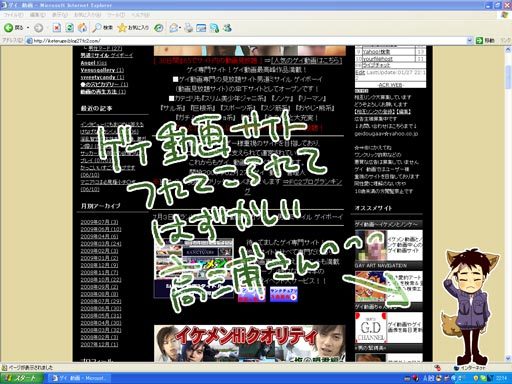Open the Search (検索) magnifier button
This screenshot has height=384, width=512.
tap(102, 28)
